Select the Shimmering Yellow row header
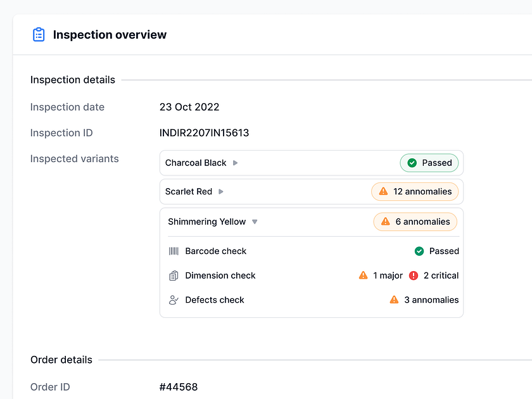This screenshot has width=532, height=399. (206, 222)
